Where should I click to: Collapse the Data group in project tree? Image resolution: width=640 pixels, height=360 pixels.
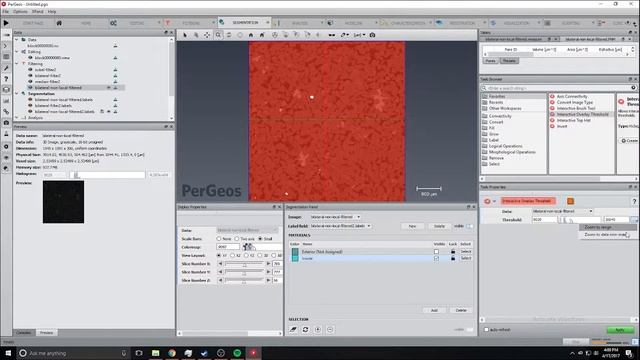17,40
